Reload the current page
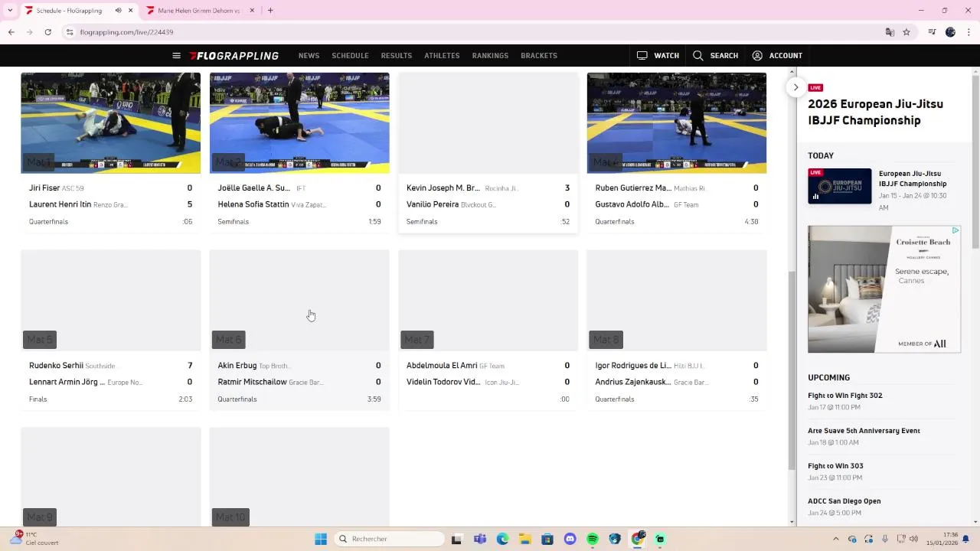 [x=47, y=32]
